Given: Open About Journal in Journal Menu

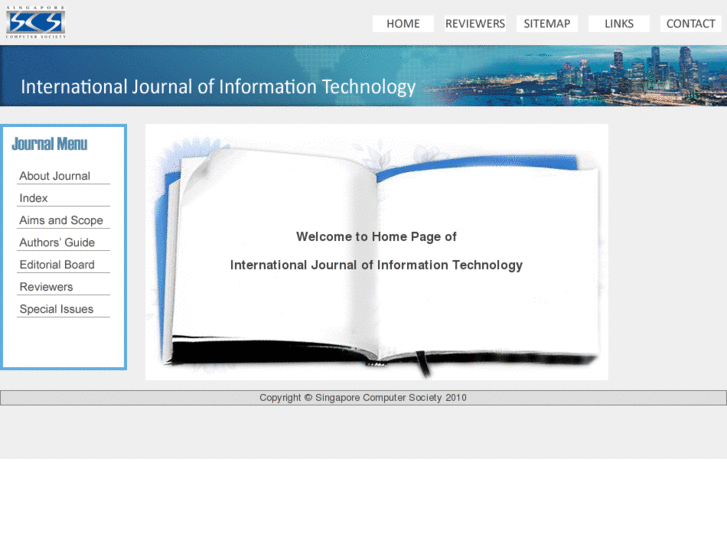Looking at the screenshot, I should coord(55,176).
